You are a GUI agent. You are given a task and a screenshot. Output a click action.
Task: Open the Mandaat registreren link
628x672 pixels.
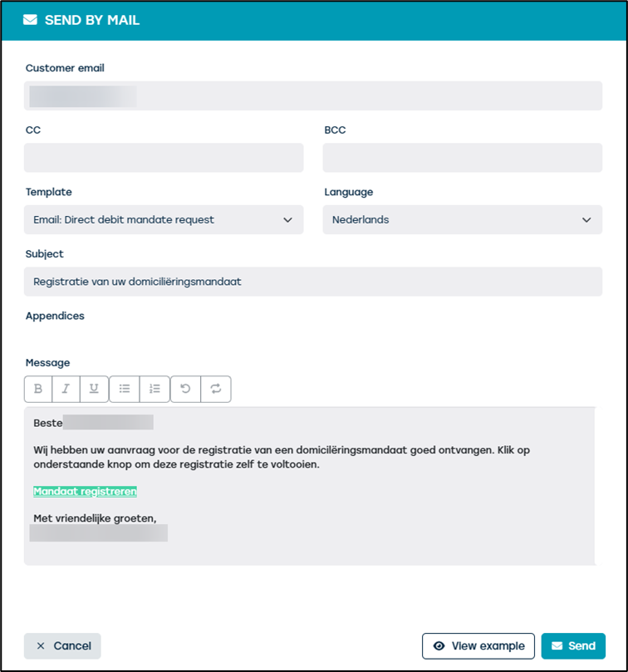pyautogui.click(x=85, y=491)
